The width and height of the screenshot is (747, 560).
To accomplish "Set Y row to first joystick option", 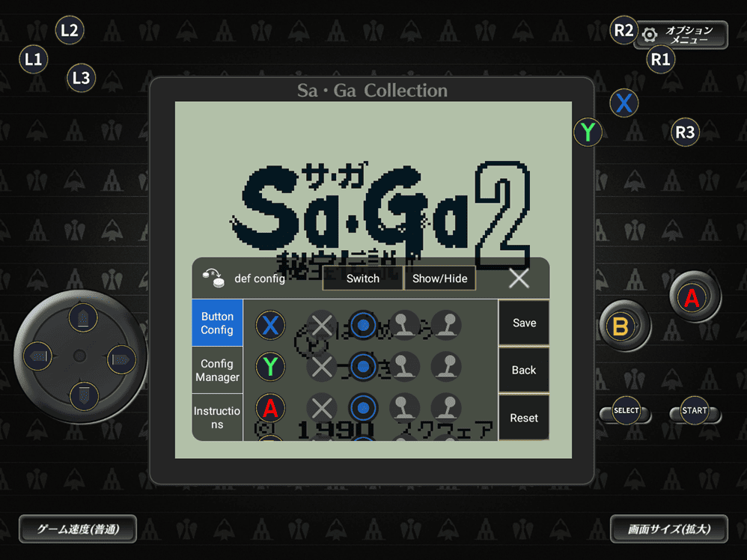I will click(x=404, y=367).
